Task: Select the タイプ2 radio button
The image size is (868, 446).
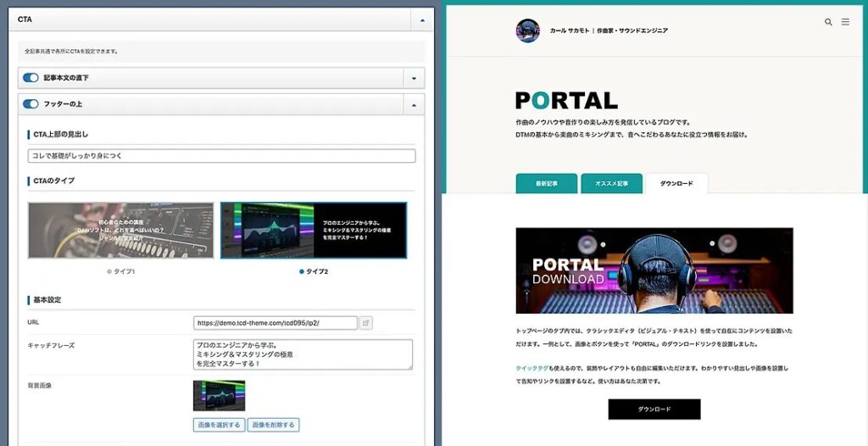Action: coord(302,272)
